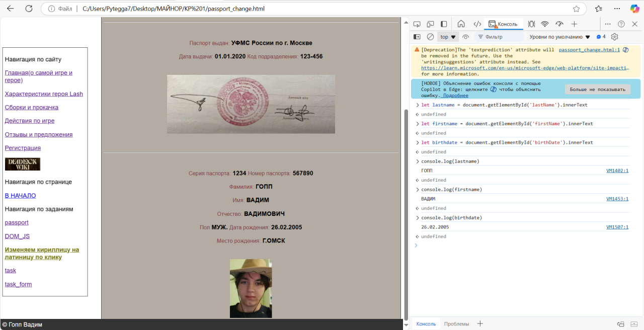Expand the 'Уровни по умолчанию' log levels dropdown
This screenshot has height=330, width=644.
[559, 37]
